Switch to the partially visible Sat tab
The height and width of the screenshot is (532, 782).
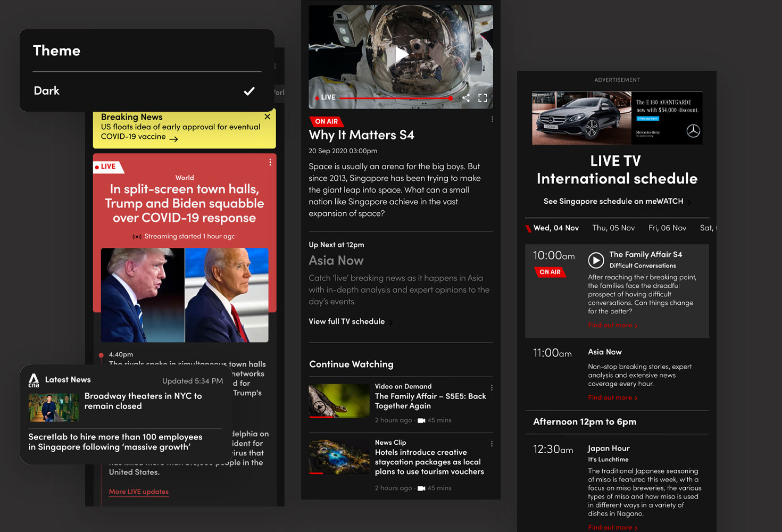pos(708,228)
